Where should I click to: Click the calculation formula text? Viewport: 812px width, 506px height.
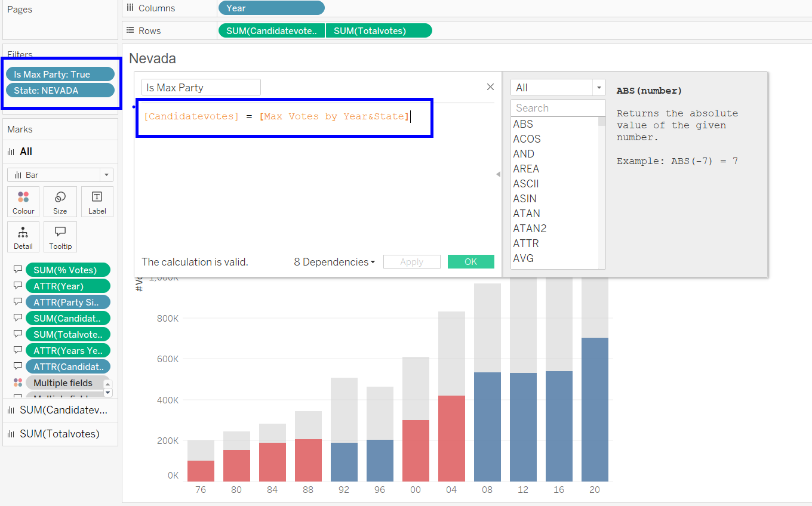point(276,116)
